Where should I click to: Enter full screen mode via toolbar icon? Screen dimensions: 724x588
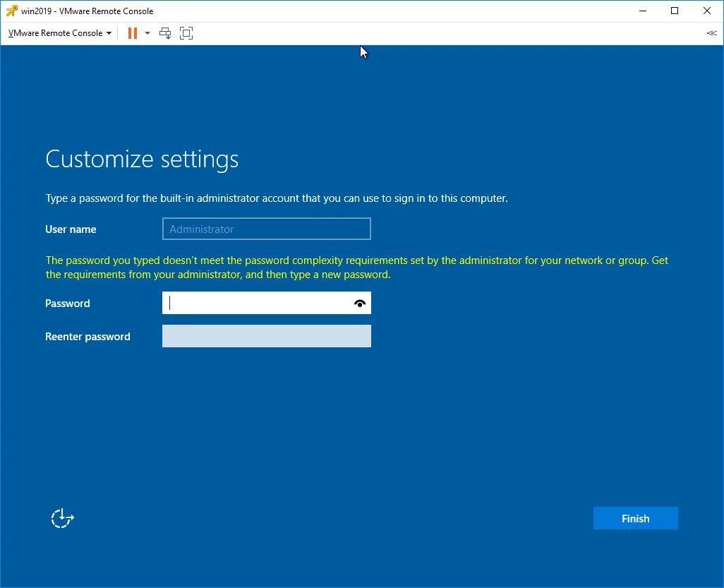click(x=186, y=32)
